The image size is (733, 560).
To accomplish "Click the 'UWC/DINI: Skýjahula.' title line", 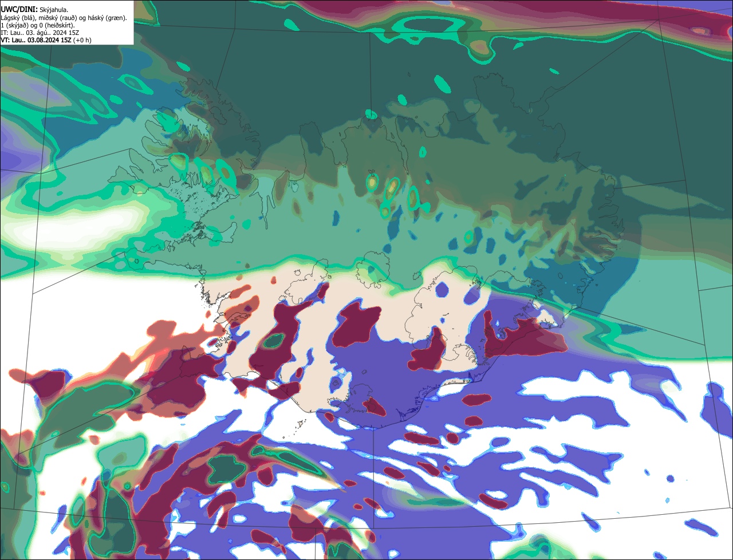I will pos(34,10).
